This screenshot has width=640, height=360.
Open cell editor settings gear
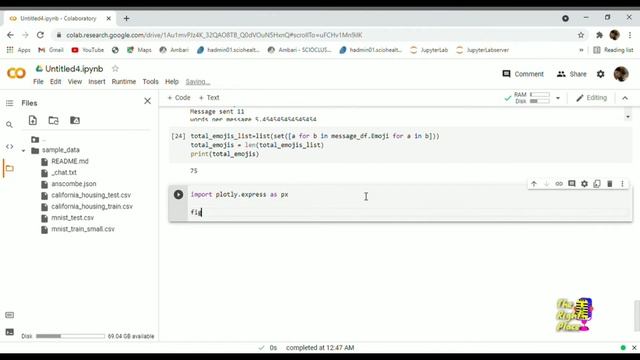[x=584, y=184]
